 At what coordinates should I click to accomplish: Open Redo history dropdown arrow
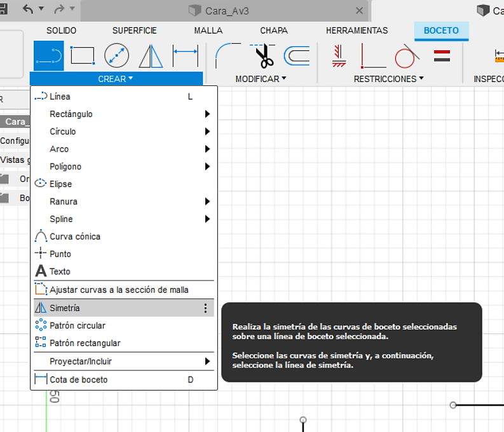(72, 8)
